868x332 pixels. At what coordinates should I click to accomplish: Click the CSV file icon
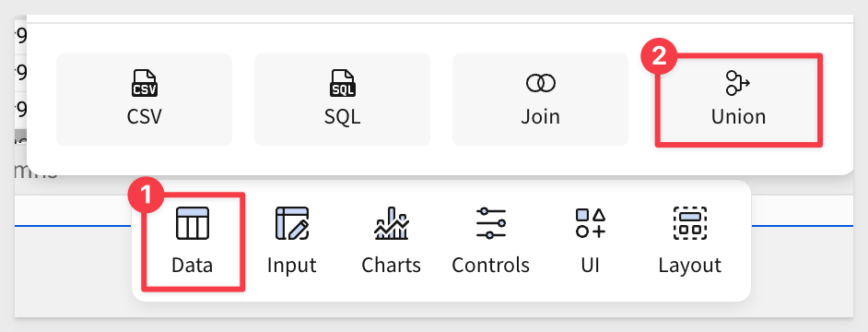coord(145,83)
